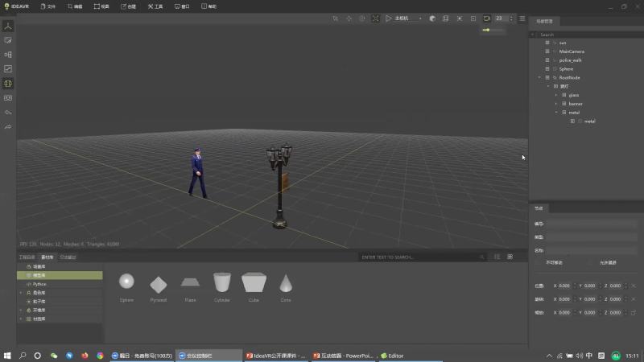Click the camera speed icon beside value 23
Image resolution: width=644 pixels, height=362 pixels.
(x=487, y=19)
